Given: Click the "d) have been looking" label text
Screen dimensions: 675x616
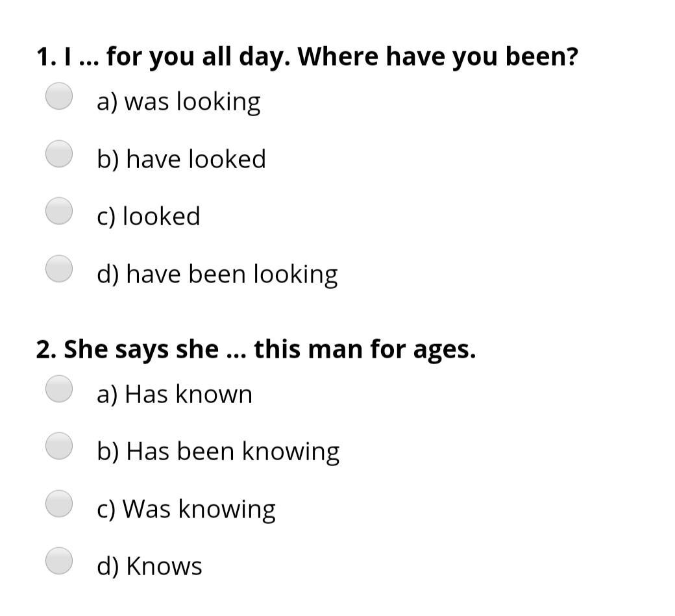Looking at the screenshot, I should 217,275.
